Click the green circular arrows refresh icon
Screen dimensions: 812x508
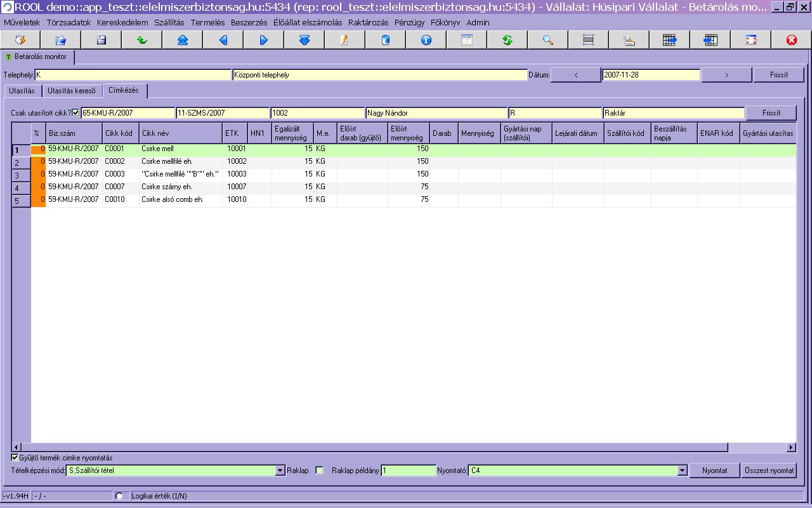[507, 40]
